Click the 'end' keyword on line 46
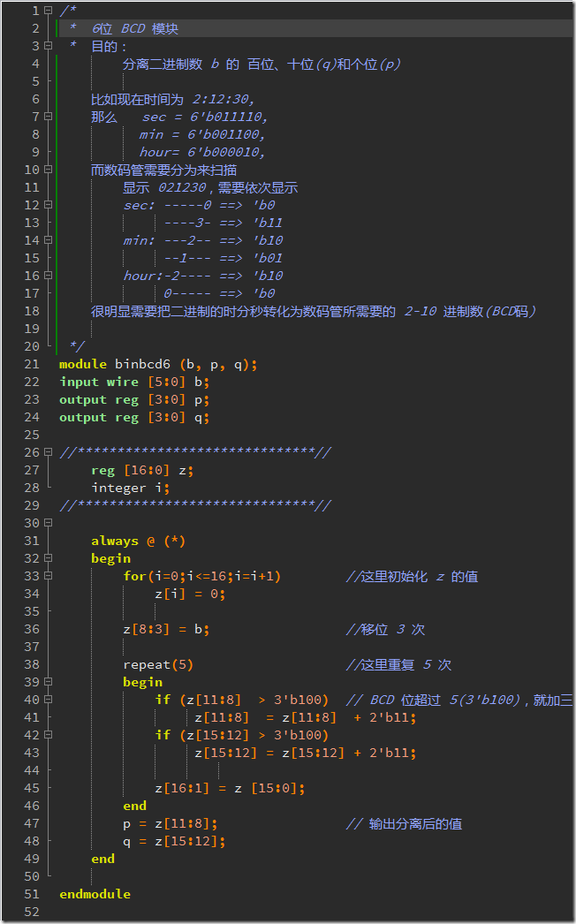 click(134, 807)
